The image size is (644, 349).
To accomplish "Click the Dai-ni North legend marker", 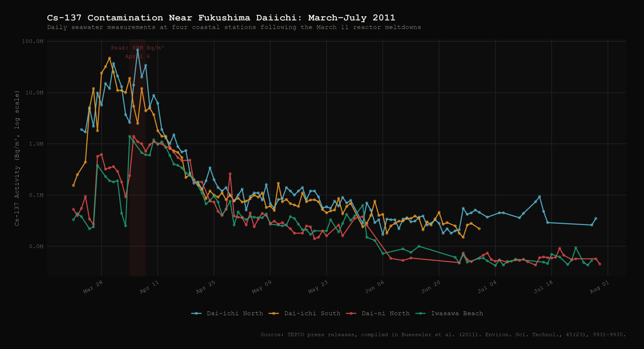I will pyautogui.click(x=351, y=314).
